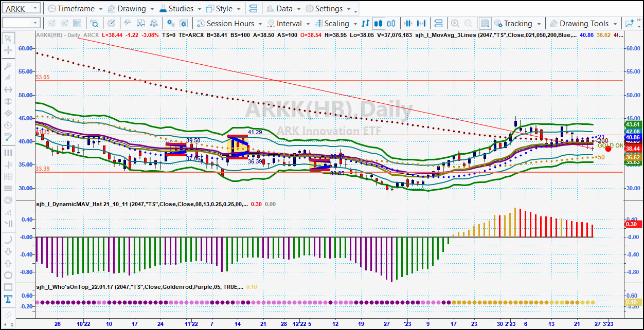Click the framed gear customize icon

pos(184,23)
